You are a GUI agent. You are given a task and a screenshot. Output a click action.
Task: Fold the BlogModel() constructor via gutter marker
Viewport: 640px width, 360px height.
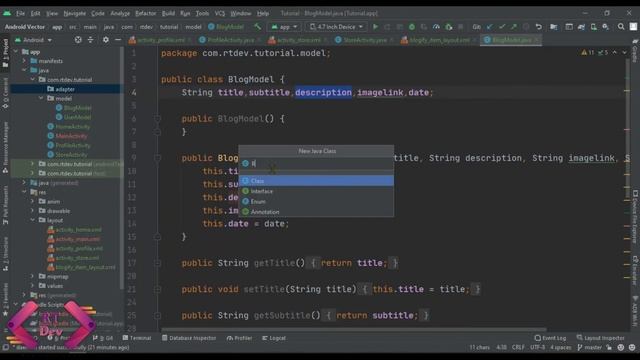click(158, 119)
